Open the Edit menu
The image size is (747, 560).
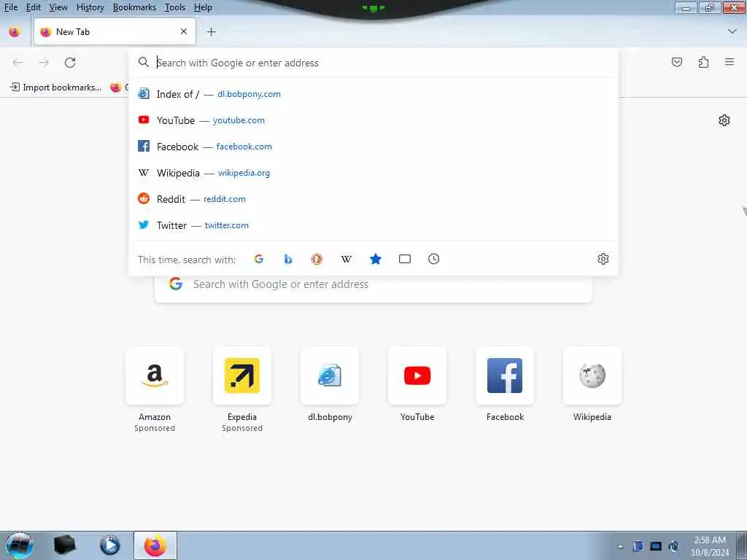34,7
